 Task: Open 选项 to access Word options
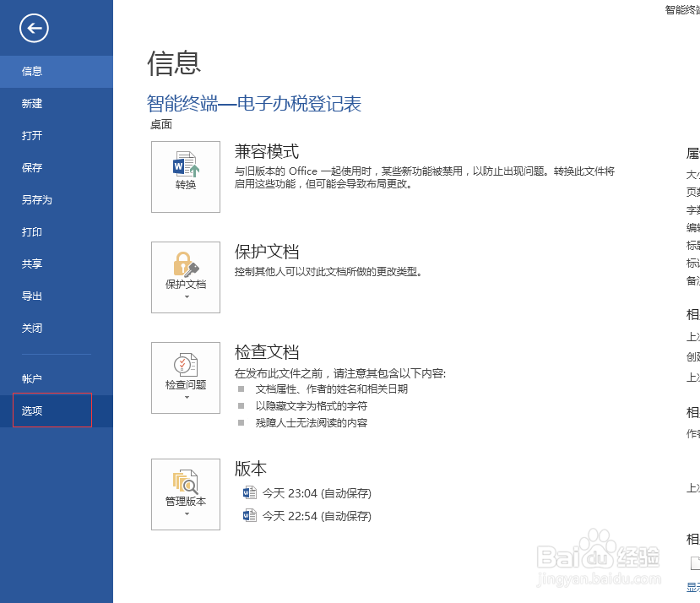point(32,410)
